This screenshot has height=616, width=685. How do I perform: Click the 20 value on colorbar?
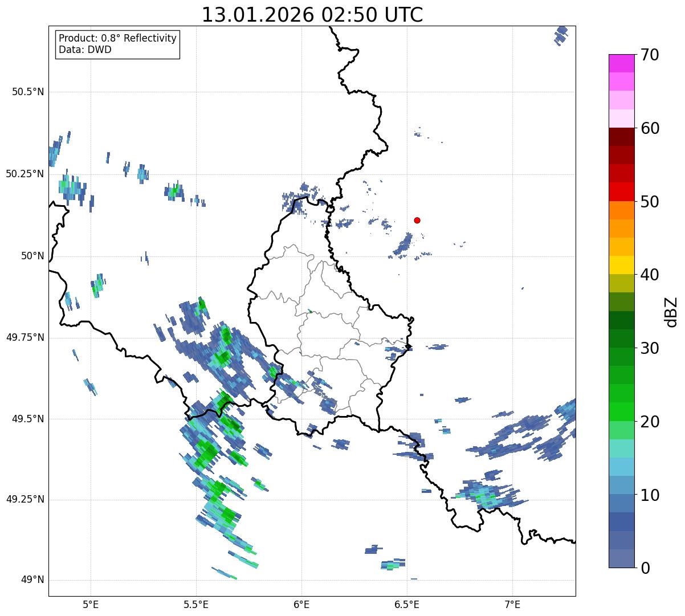tap(650, 422)
